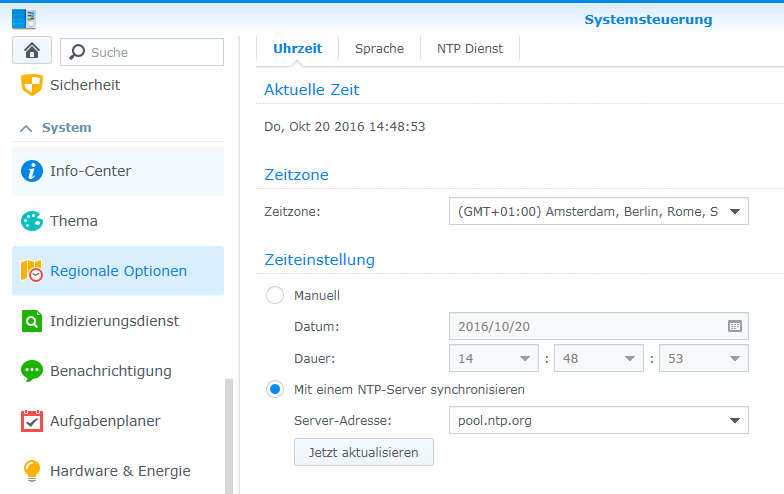The width and height of the screenshot is (784, 494).
Task: Click the Datum field showing 2016/10/20
Action: [598, 326]
